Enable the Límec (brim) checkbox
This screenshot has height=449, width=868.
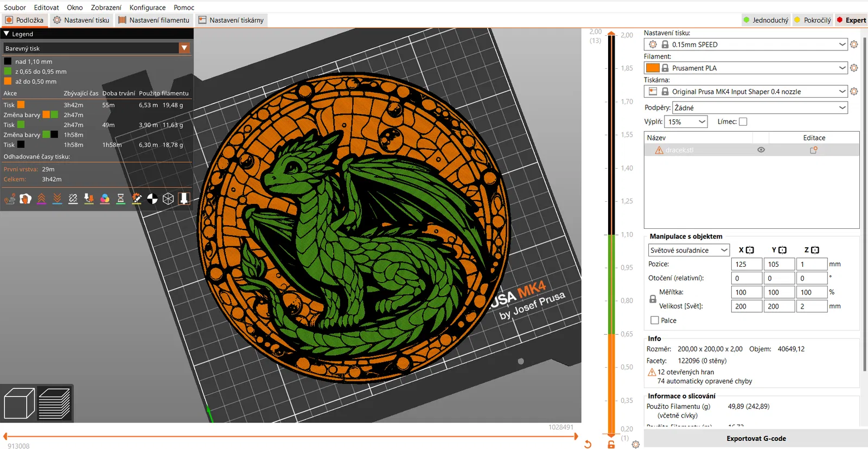tap(743, 122)
